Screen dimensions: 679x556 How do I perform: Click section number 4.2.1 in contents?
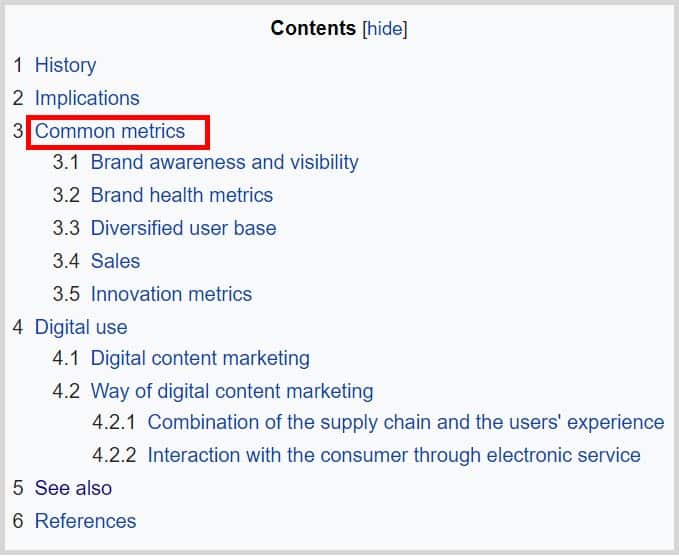(114, 422)
